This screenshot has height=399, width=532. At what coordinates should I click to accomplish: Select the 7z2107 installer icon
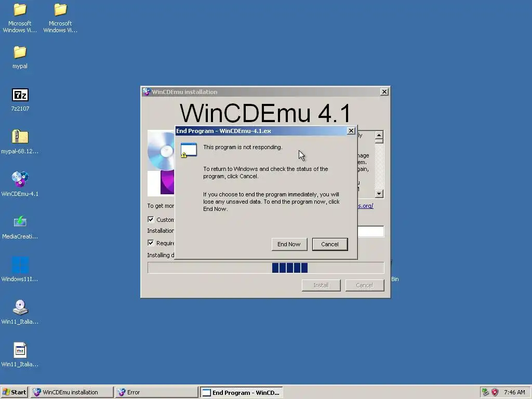(x=20, y=95)
